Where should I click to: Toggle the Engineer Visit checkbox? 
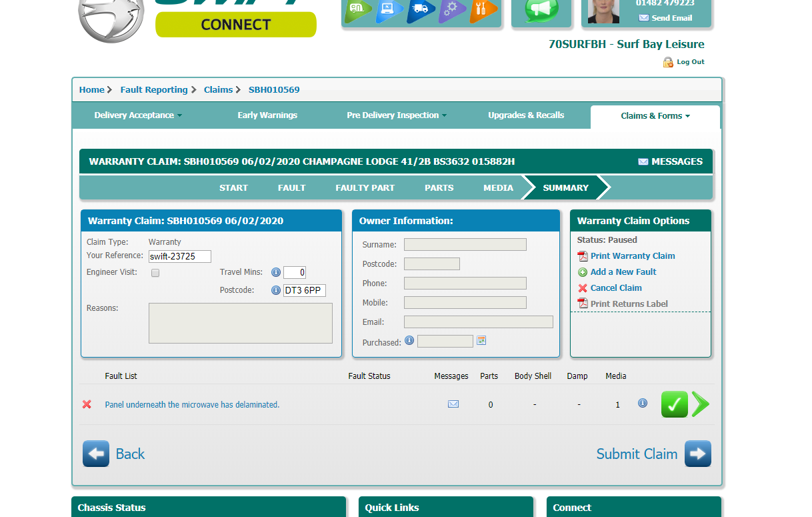pyautogui.click(x=155, y=273)
